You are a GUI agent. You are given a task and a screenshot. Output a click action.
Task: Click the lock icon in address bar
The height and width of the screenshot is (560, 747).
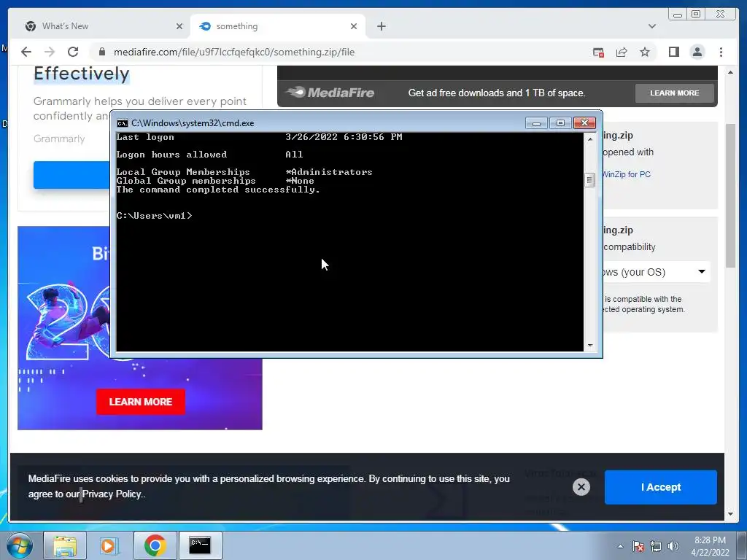click(101, 52)
